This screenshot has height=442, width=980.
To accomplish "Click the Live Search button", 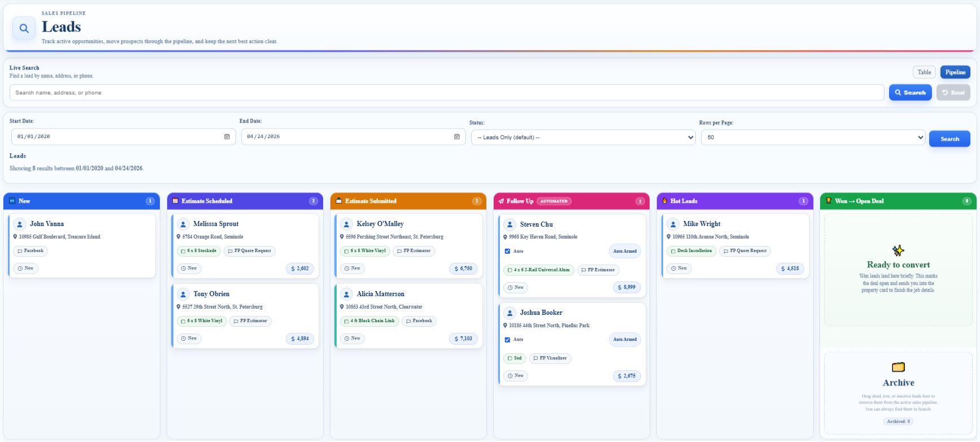I will pos(910,93).
